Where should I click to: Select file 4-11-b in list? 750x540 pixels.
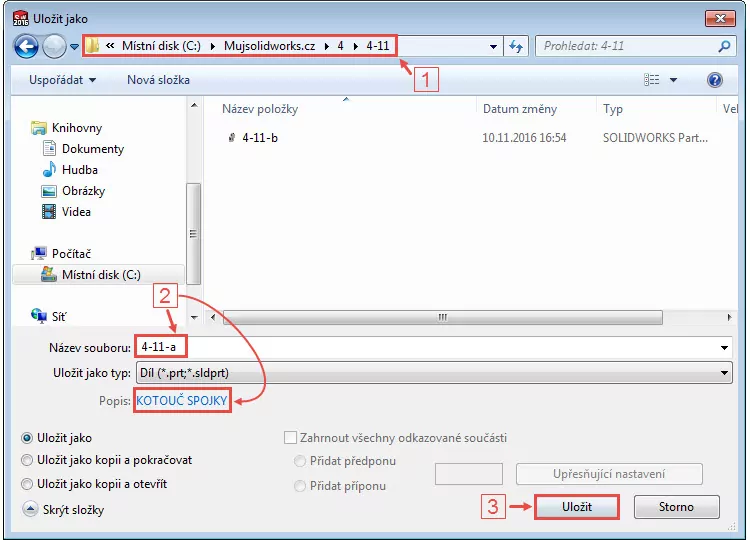click(x=260, y=138)
